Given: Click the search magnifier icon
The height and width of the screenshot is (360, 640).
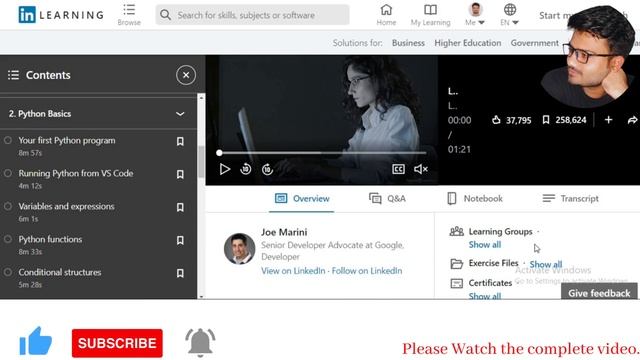Looking at the screenshot, I should (x=165, y=15).
